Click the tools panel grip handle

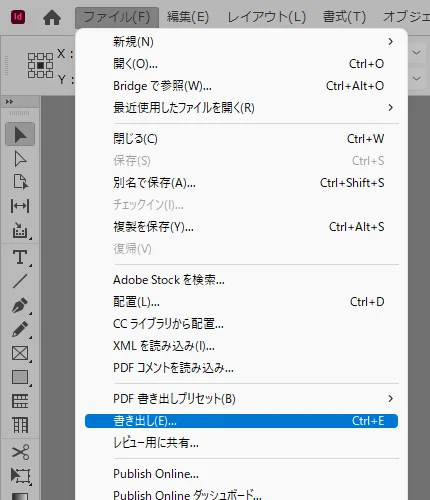click(19, 113)
